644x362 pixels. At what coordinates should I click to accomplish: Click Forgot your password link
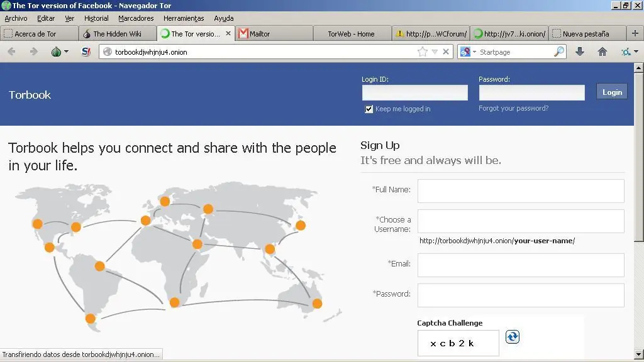click(x=513, y=108)
